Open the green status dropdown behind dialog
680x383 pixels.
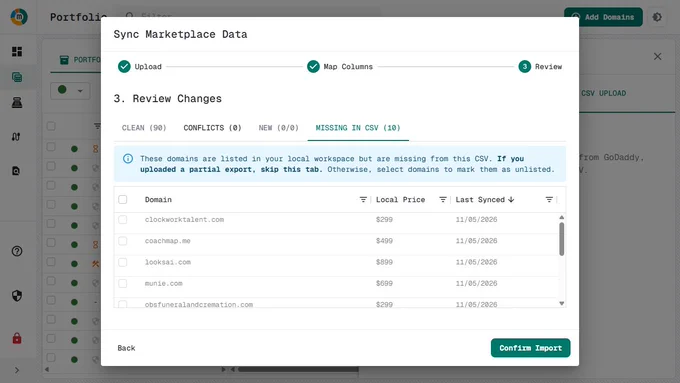[x=70, y=90]
